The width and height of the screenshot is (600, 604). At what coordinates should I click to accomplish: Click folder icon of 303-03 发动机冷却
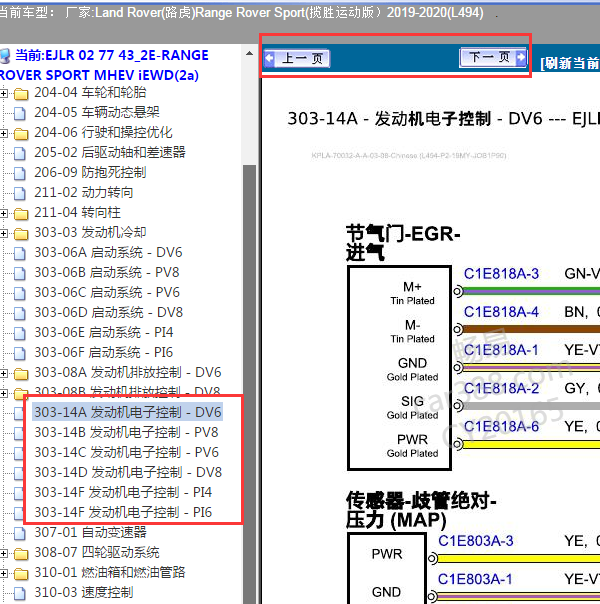(21, 233)
